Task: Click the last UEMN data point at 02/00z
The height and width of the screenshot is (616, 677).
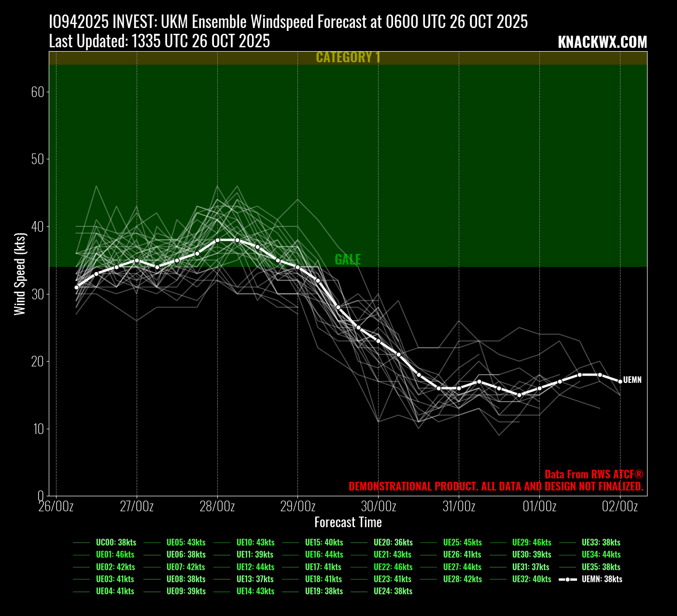Action: coord(620,381)
